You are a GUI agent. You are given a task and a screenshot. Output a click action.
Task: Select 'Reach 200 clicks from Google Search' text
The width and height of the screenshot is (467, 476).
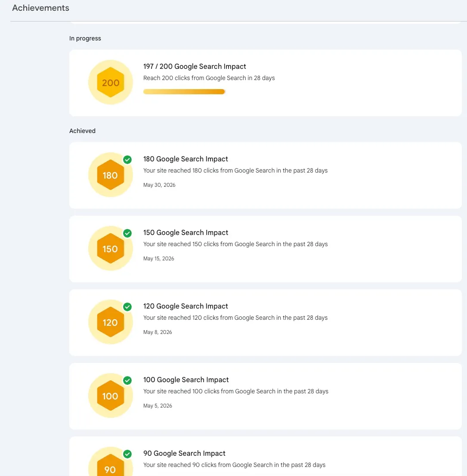pyautogui.click(x=209, y=78)
